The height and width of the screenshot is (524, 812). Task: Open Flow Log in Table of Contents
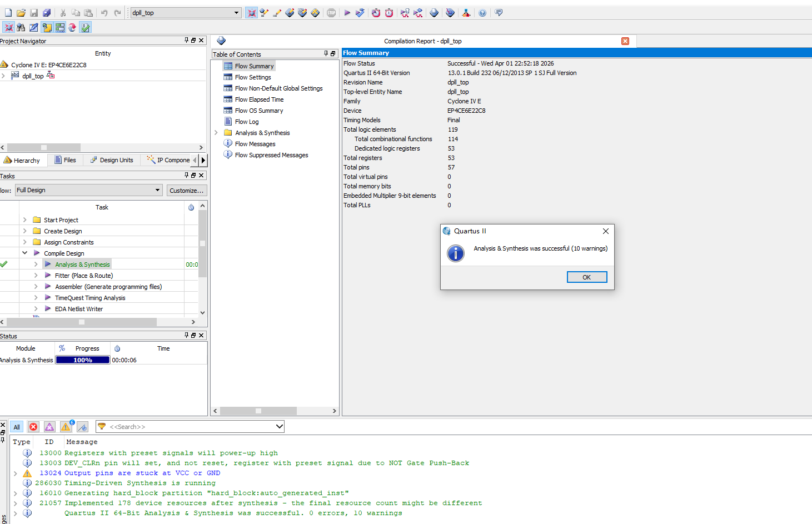coord(247,122)
